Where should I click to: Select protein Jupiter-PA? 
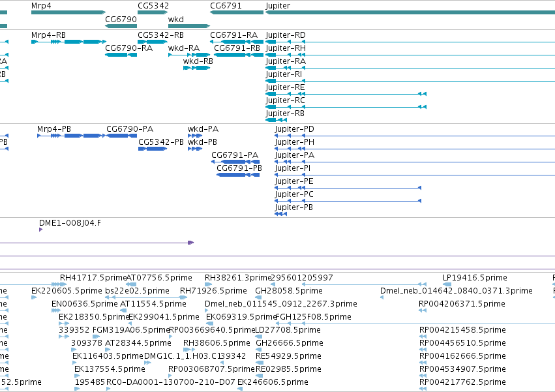click(x=295, y=155)
